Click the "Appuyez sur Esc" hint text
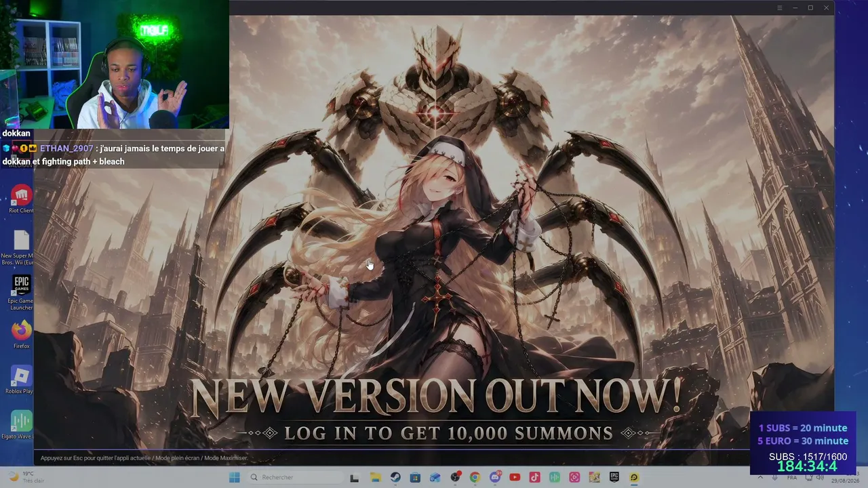This screenshot has width=868, height=488. [144, 458]
